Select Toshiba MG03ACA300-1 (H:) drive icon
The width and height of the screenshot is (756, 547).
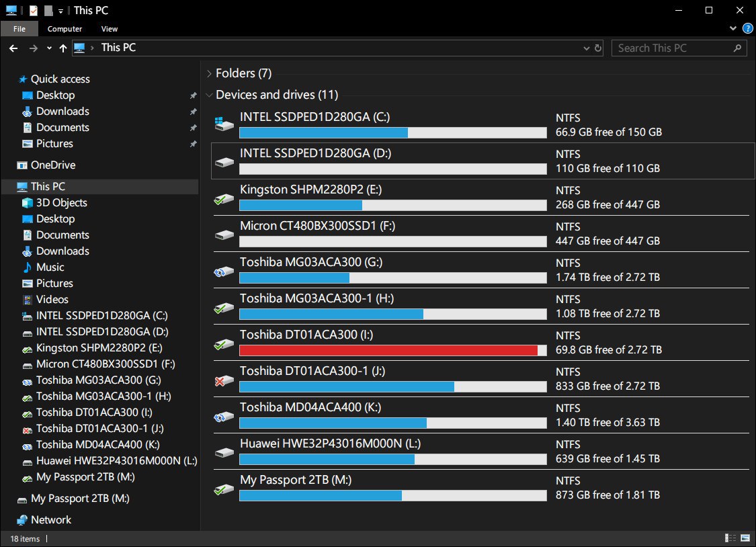tap(224, 307)
